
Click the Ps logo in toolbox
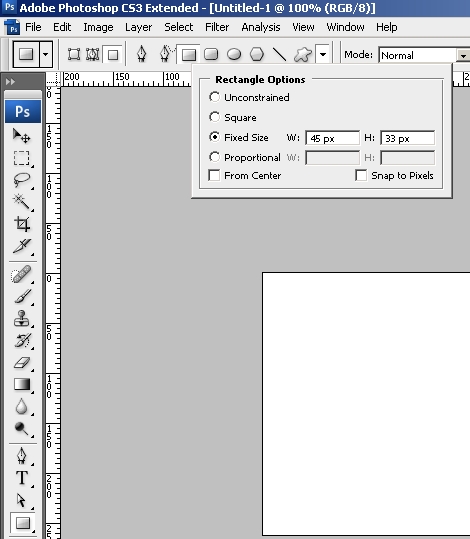[x=23, y=112]
